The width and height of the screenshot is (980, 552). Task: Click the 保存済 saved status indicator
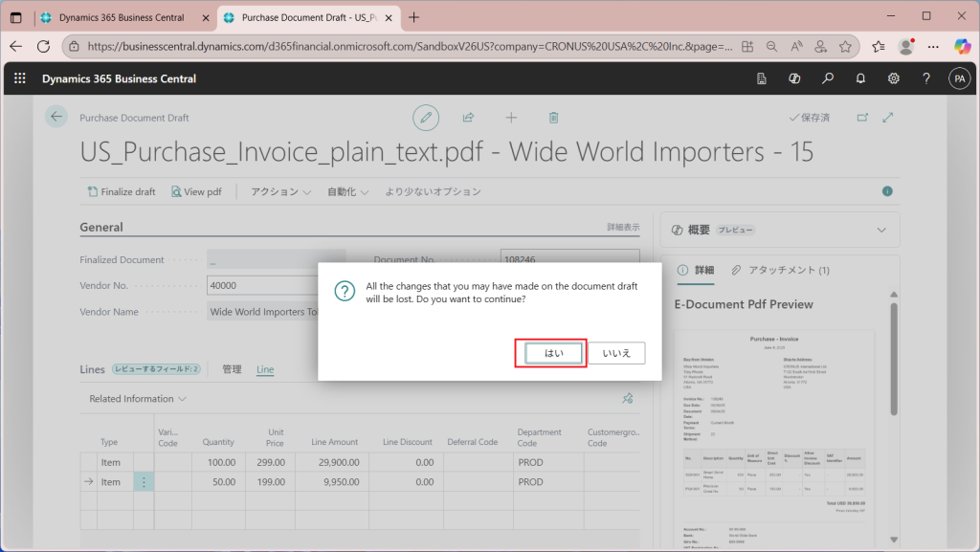point(810,118)
